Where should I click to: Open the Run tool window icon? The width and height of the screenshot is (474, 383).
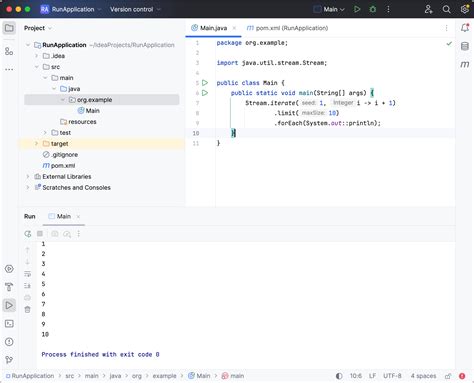tap(9, 305)
